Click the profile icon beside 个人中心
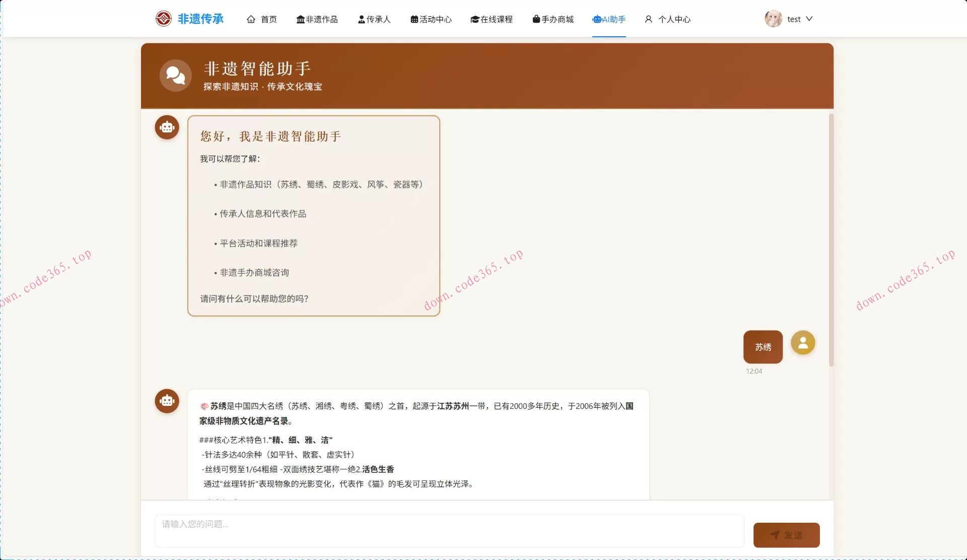 coord(648,19)
